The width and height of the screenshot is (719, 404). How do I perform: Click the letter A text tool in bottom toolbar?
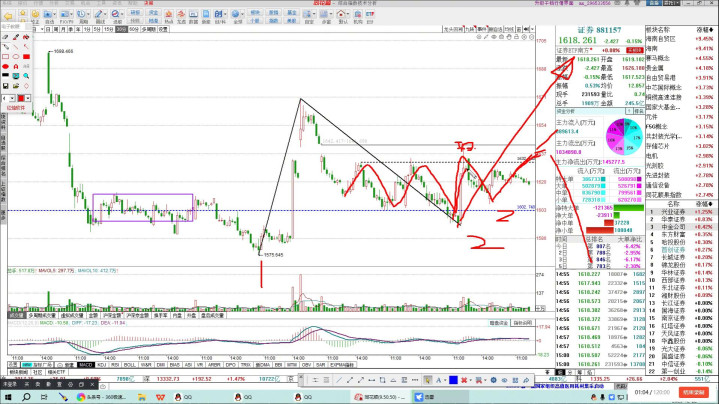pos(438,380)
